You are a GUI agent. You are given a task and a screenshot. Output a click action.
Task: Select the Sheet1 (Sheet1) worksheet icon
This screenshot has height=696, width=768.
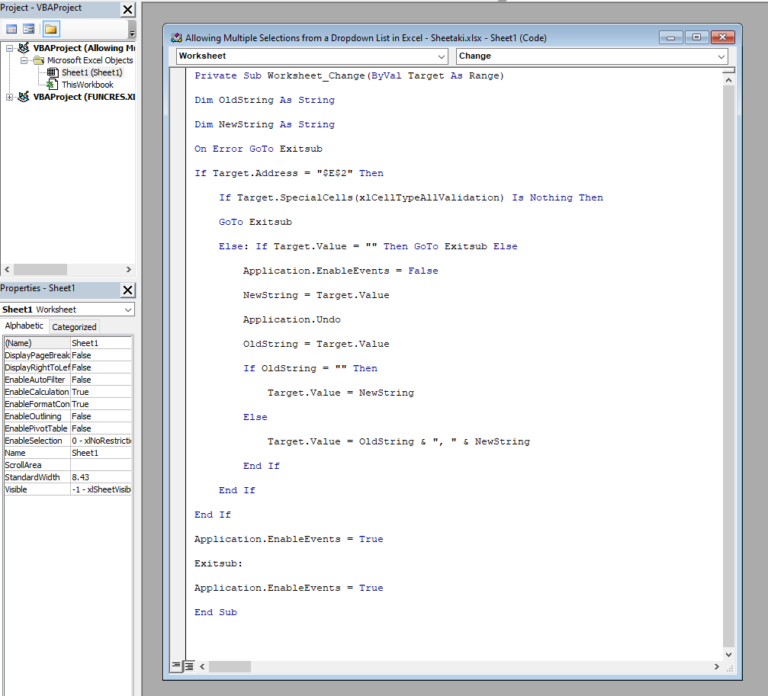point(53,73)
